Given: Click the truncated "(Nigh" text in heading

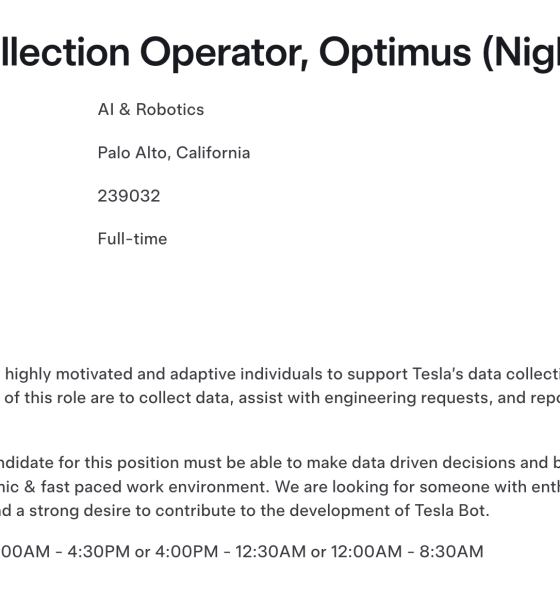Looking at the screenshot, I should pyautogui.click(x=521, y=53).
